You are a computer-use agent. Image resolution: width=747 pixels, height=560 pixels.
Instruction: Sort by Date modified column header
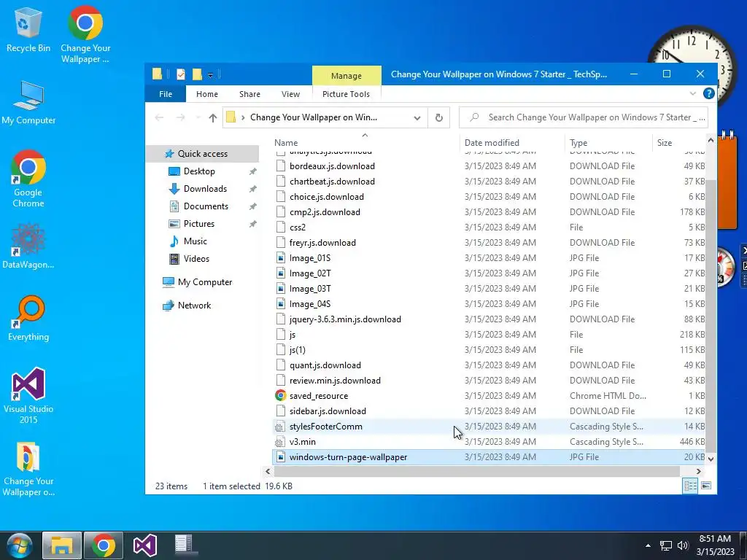point(512,142)
